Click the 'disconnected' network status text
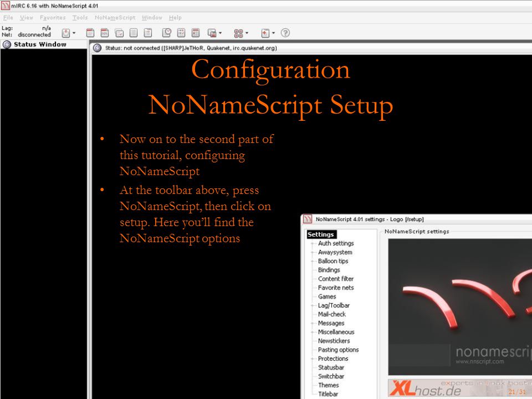Viewport: 532px width, 399px height. pyautogui.click(x=34, y=34)
